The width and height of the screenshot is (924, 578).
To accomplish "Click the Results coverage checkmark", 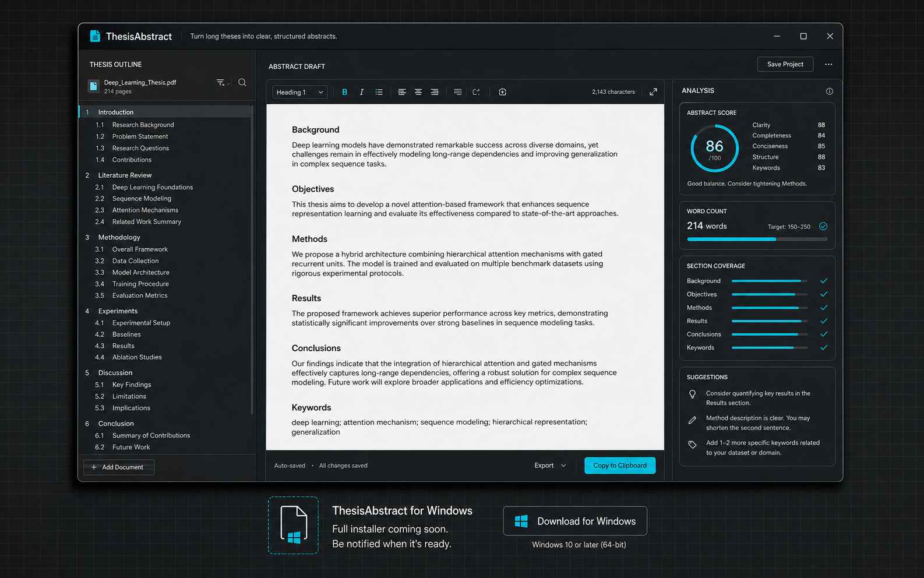I will (x=824, y=321).
